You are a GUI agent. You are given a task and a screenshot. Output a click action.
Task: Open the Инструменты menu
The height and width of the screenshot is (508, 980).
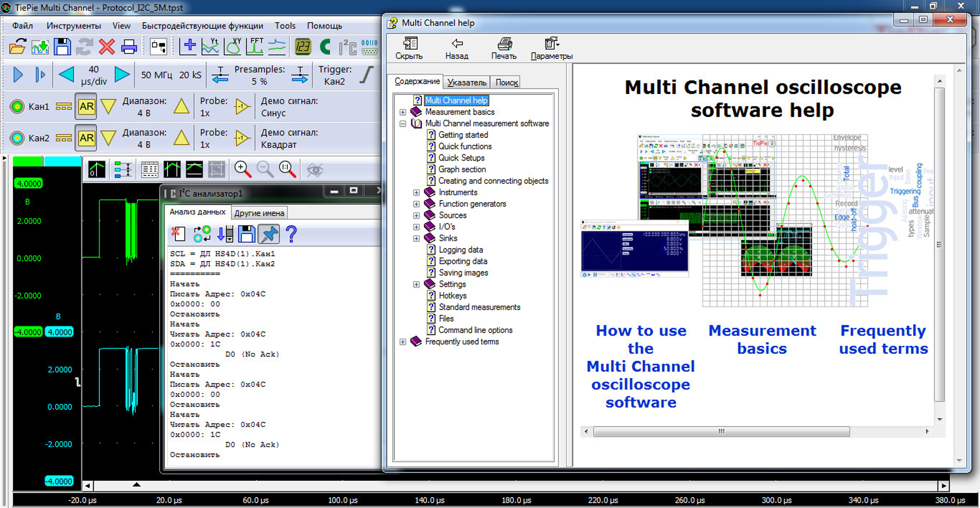(x=73, y=26)
